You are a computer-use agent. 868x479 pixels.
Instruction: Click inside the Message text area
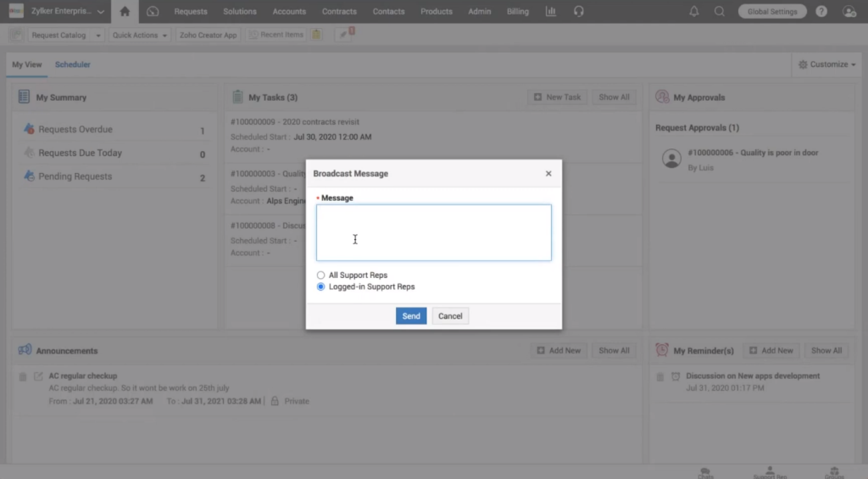coord(433,232)
